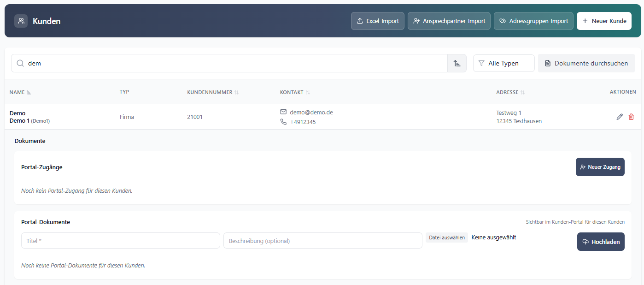Start Ansprechpartner-Import
644x285 pixels.
449,21
